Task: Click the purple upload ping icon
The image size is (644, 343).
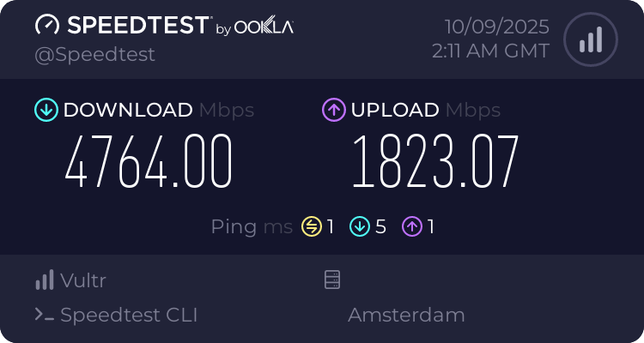Action: point(412,226)
